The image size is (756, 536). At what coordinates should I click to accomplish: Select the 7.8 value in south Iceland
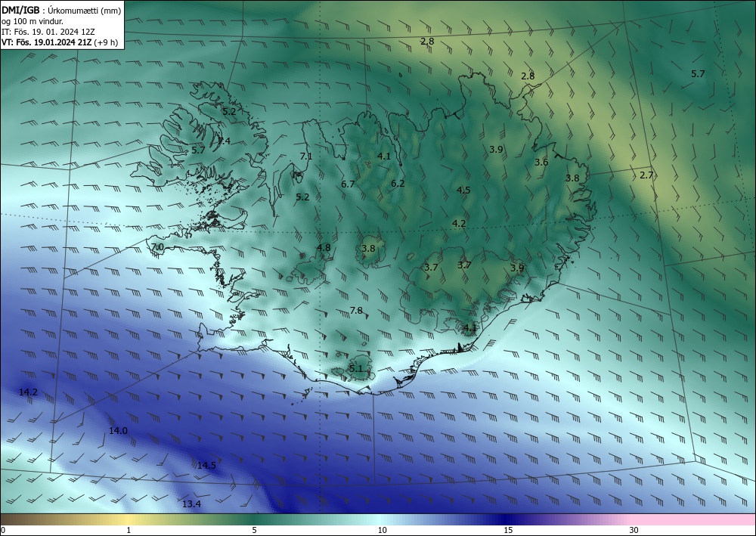(x=356, y=311)
